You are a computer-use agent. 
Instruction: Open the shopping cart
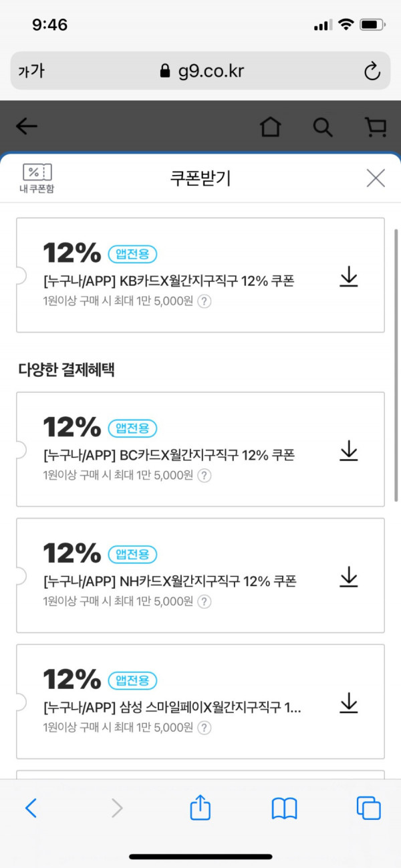tap(376, 127)
